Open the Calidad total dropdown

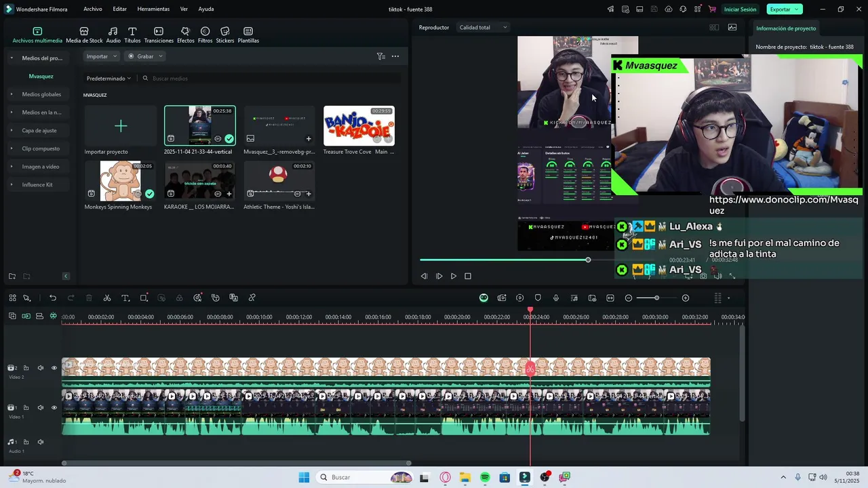click(x=483, y=28)
